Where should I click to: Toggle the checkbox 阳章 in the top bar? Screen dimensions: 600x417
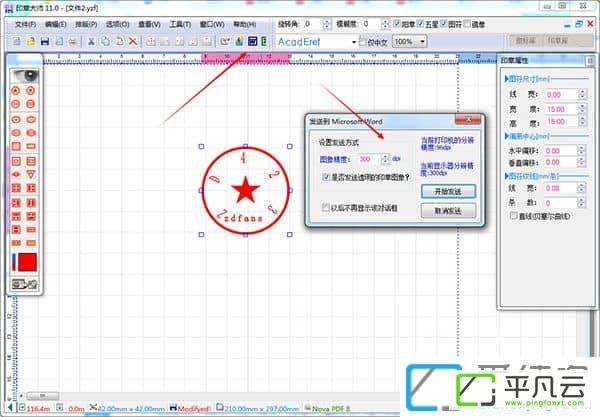click(397, 24)
